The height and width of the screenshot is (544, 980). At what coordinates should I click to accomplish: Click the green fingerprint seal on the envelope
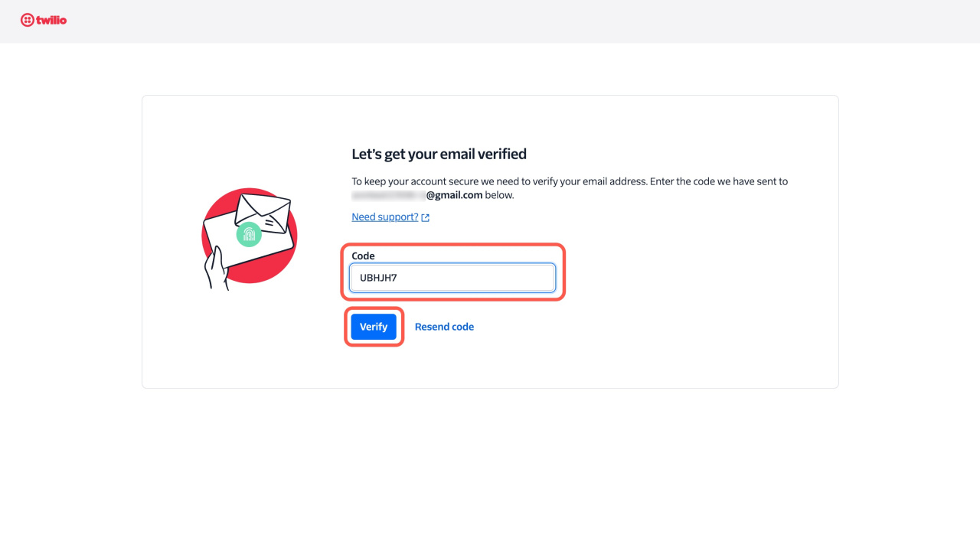(x=249, y=236)
